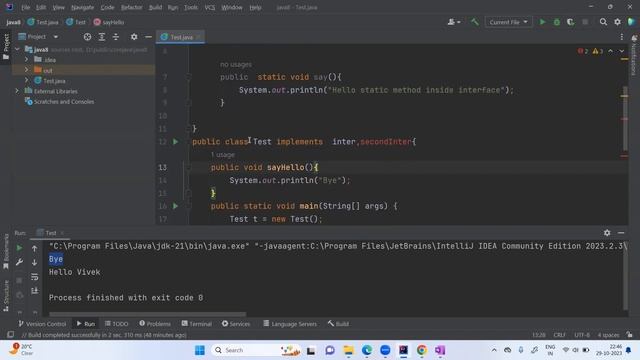Open the Language Servers tool window tab

(x=290, y=324)
